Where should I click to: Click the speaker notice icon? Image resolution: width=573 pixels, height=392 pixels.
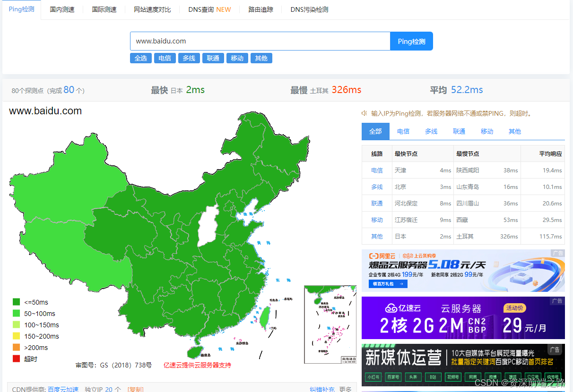point(365,113)
